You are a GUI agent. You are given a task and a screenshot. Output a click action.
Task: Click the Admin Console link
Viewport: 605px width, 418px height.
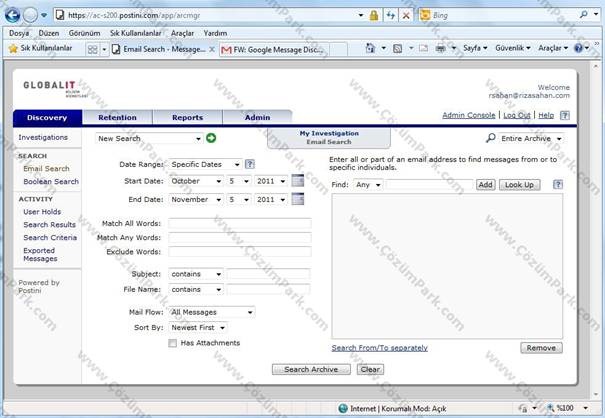(x=468, y=115)
